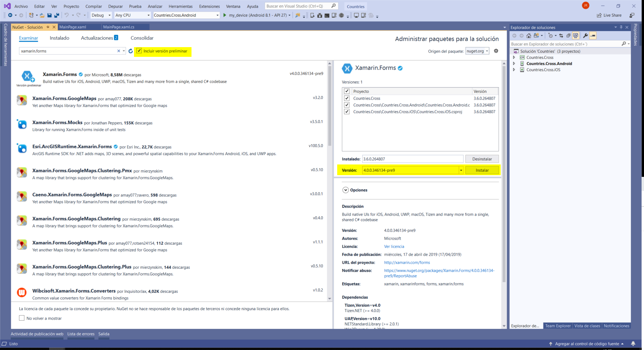Screen dimensions: 644x350
Task: Click collapse all icon in Solution Explorer
Action: (x=568, y=35)
